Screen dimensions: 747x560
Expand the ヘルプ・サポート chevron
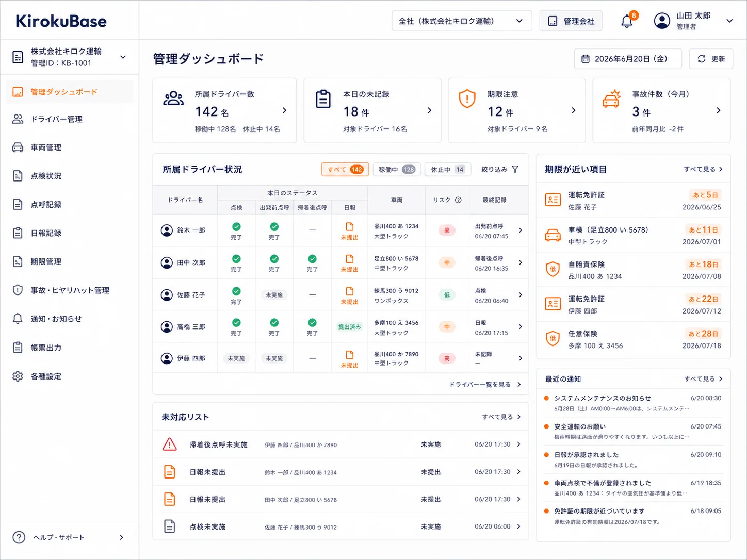click(x=121, y=537)
